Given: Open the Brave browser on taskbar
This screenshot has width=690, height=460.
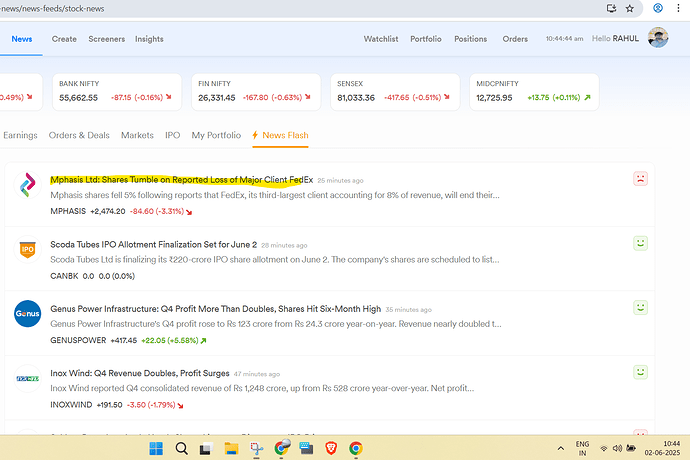Looking at the screenshot, I should click(331, 449).
